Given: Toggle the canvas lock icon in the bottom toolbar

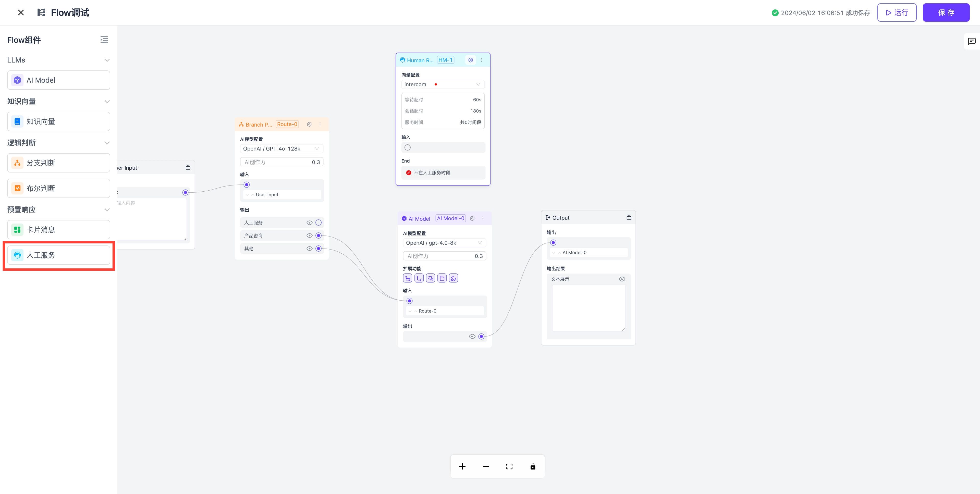Looking at the screenshot, I should 533,467.
